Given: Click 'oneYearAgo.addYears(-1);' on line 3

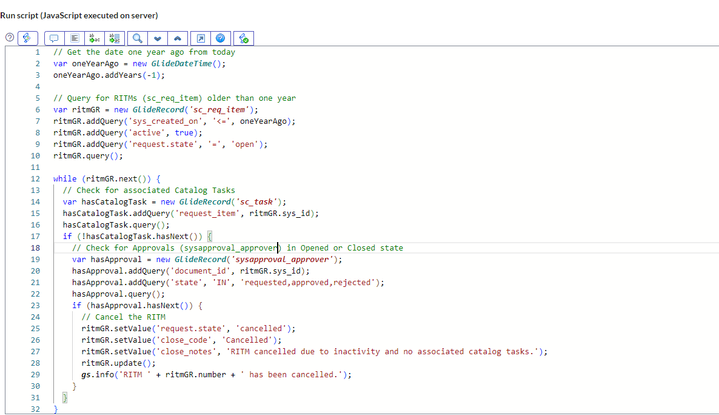Looking at the screenshot, I should tap(109, 75).
